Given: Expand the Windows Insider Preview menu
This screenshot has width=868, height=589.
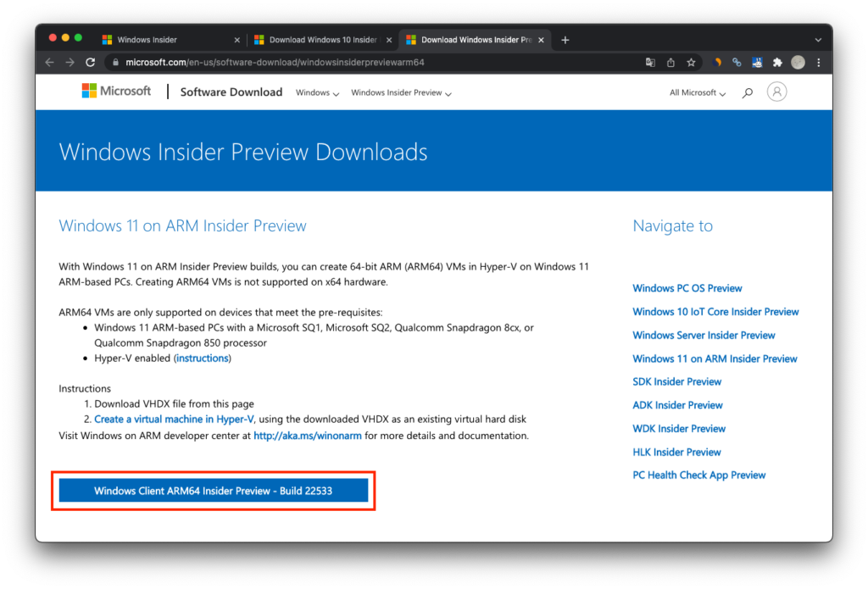Looking at the screenshot, I should pyautogui.click(x=400, y=92).
